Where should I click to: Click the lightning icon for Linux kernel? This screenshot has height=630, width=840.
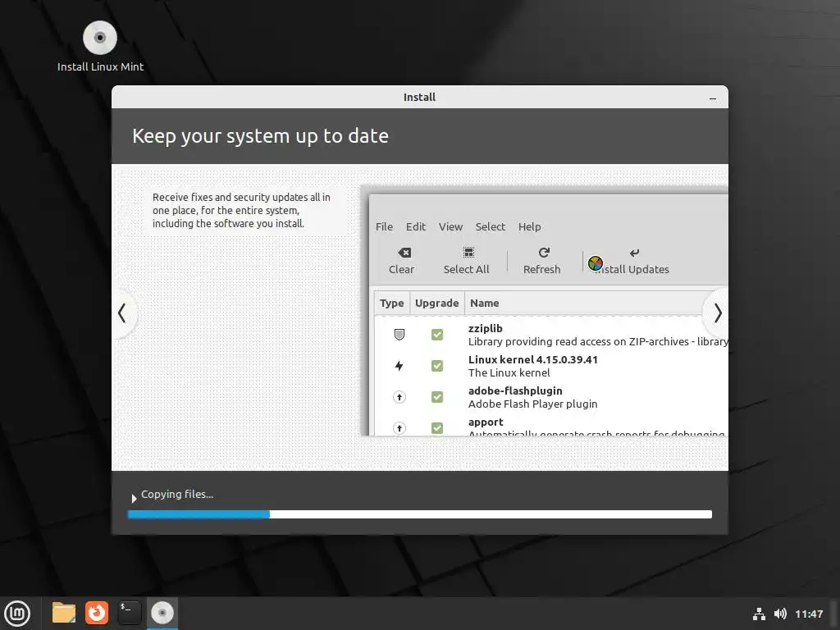[399, 366]
